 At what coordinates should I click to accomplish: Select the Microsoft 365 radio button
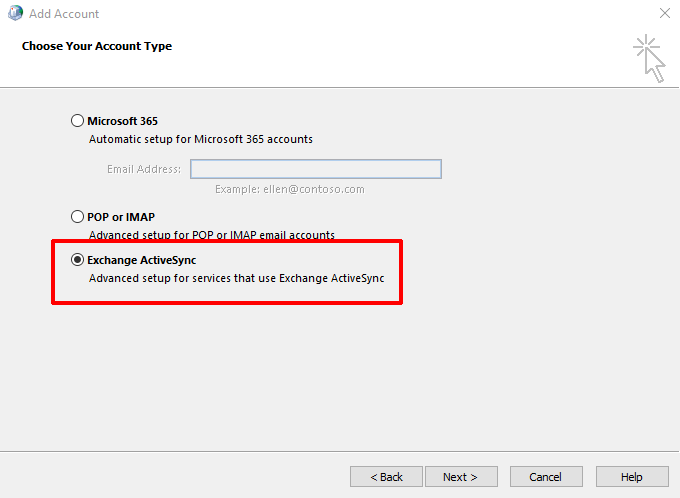tap(77, 121)
